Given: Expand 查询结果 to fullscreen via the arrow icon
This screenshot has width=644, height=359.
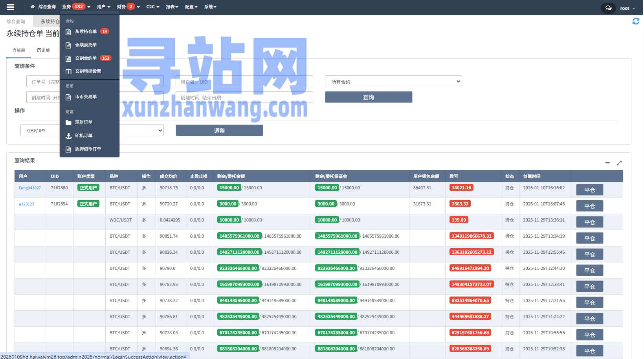Looking at the screenshot, I should [619, 162].
